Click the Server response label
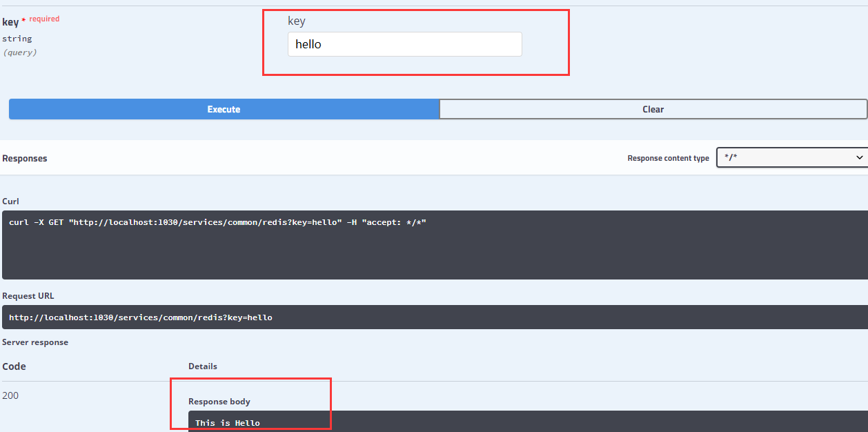Screen dimensions: 868x432 click(x=37, y=342)
